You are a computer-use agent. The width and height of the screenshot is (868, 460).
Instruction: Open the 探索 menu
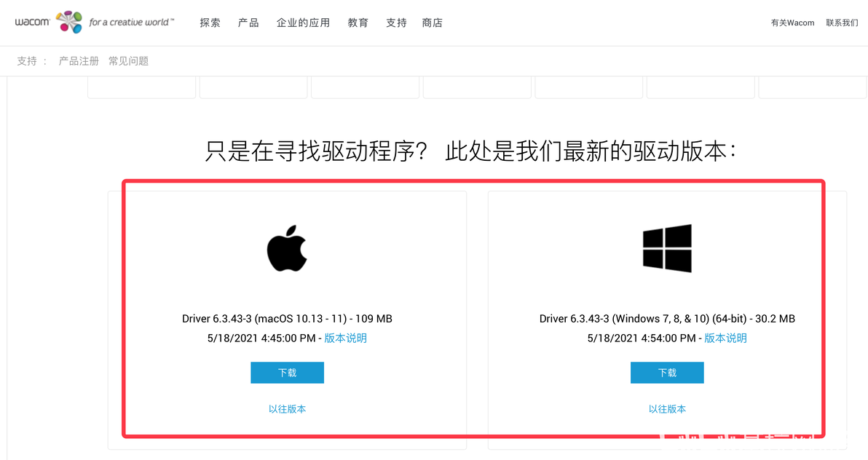pyautogui.click(x=210, y=23)
